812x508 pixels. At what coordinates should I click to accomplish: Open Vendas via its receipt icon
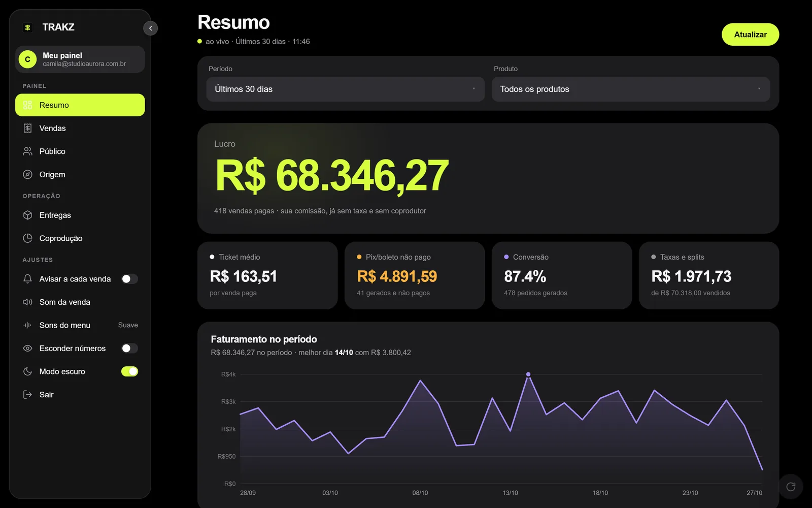28,128
